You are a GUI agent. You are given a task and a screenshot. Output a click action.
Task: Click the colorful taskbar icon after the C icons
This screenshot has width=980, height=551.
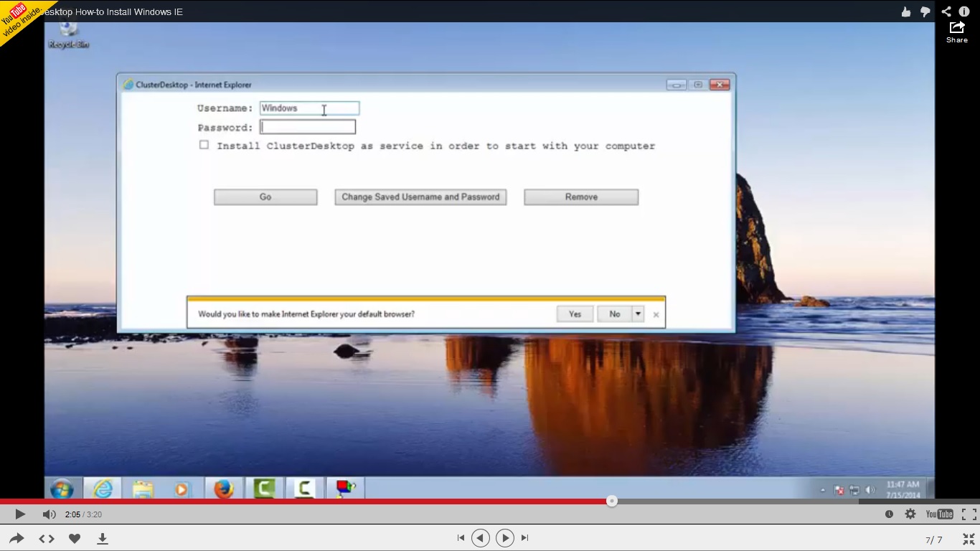(x=346, y=489)
